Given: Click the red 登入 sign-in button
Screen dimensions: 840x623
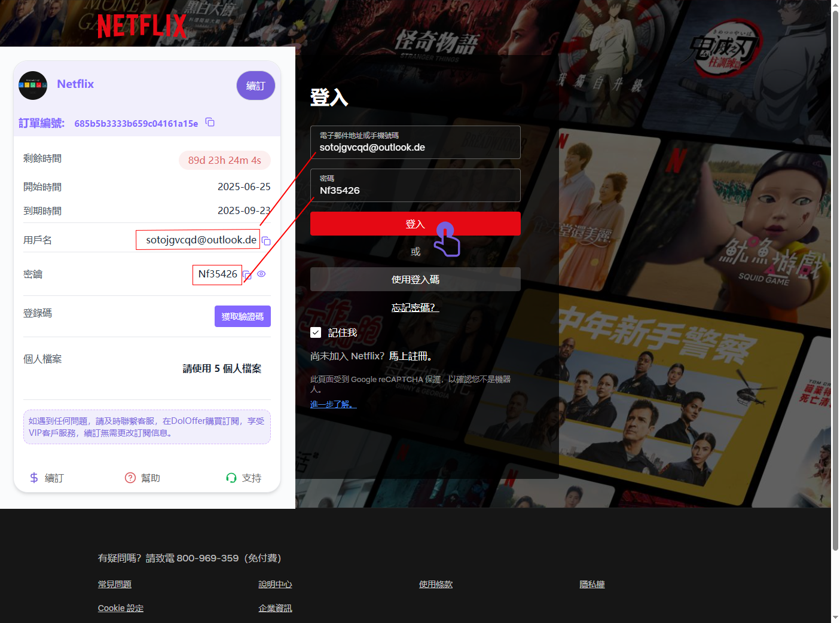Looking at the screenshot, I should tap(416, 224).
